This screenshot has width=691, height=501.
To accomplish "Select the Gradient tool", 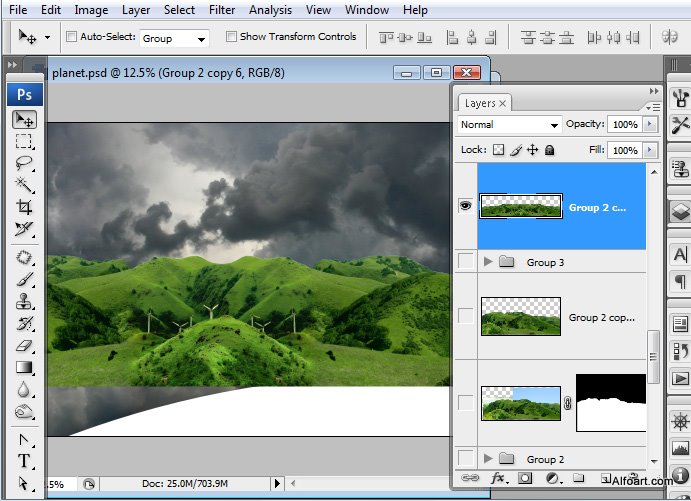I will click(x=24, y=368).
